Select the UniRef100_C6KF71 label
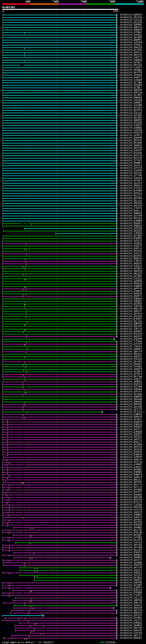146x644 pixels. pyautogui.click(x=131, y=57)
